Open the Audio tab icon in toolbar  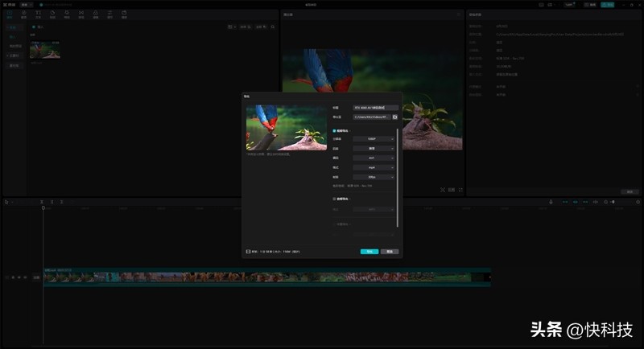click(x=24, y=14)
